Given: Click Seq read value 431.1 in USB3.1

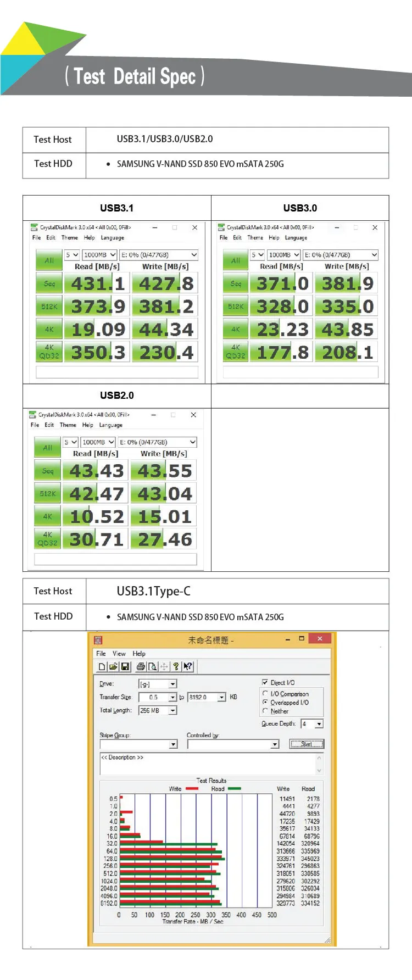Looking at the screenshot, I should point(97,283).
